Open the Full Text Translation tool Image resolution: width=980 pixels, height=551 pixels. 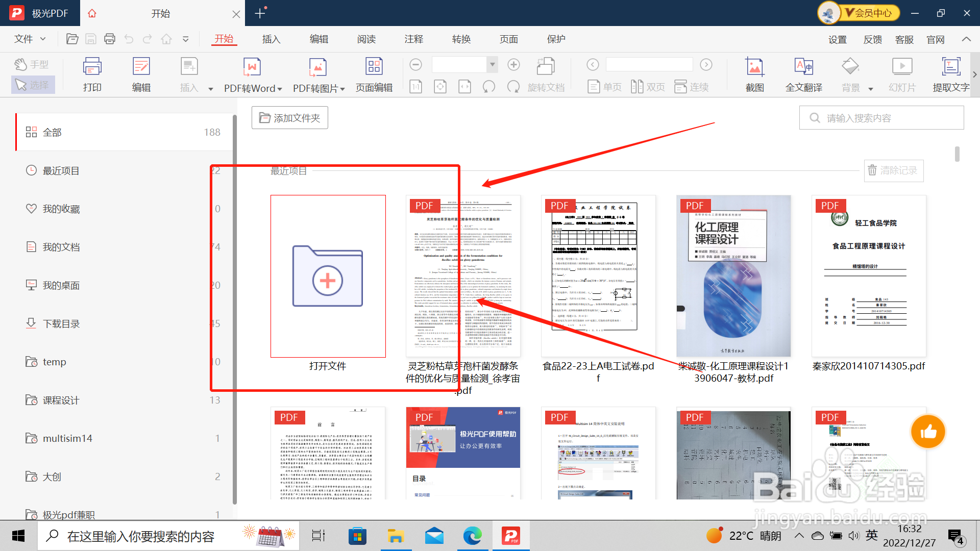click(x=803, y=67)
